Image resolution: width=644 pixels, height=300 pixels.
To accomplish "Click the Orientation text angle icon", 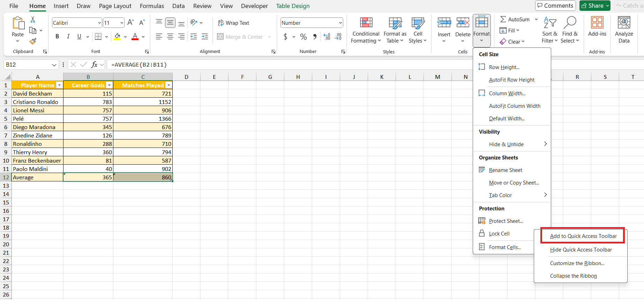I will point(194,23).
